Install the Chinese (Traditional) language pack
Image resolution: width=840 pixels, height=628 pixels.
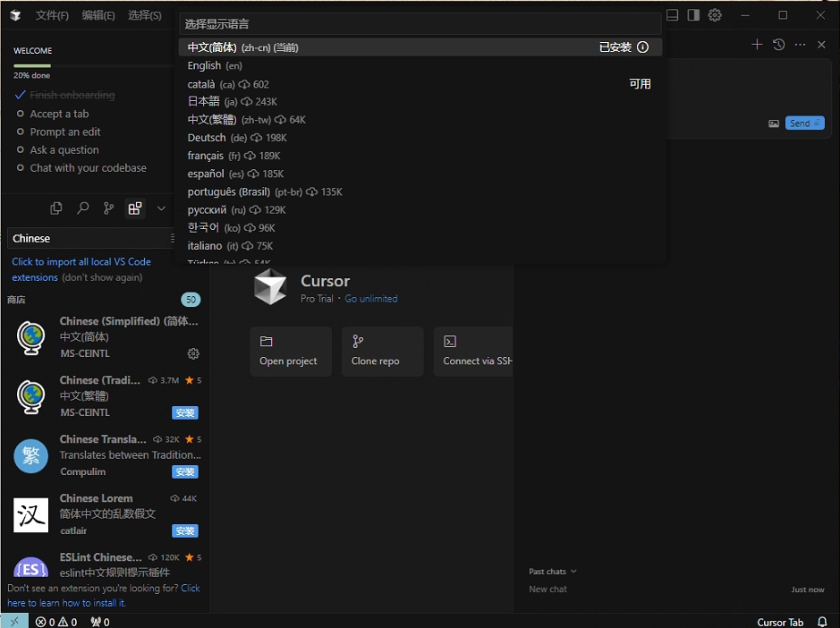click(x=185, y=413)
